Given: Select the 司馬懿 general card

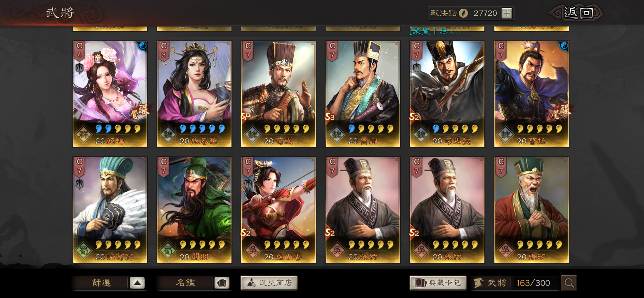Looking at the screenshot, I should [447, 94].
